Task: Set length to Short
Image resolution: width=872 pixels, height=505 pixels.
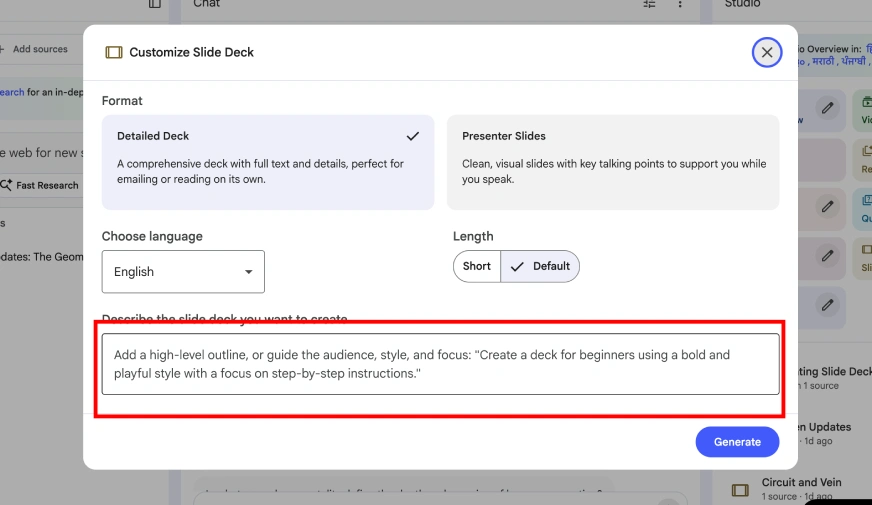Action: click(477, 267)
